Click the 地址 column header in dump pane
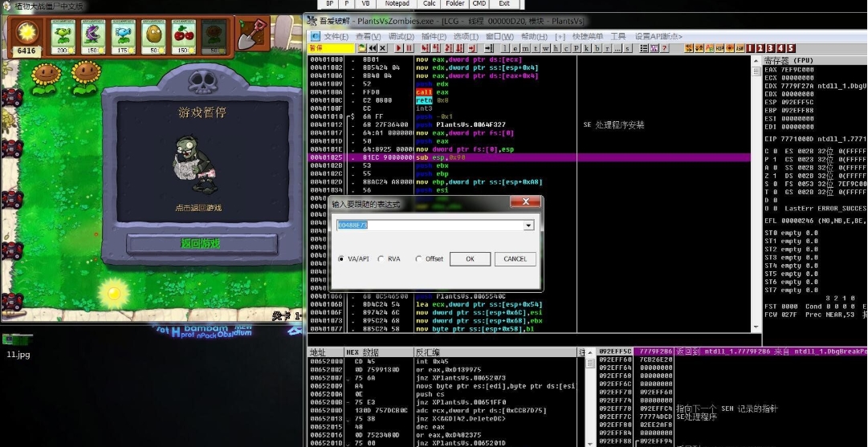This screenshot has width=868, height=447. pos(325,352)
